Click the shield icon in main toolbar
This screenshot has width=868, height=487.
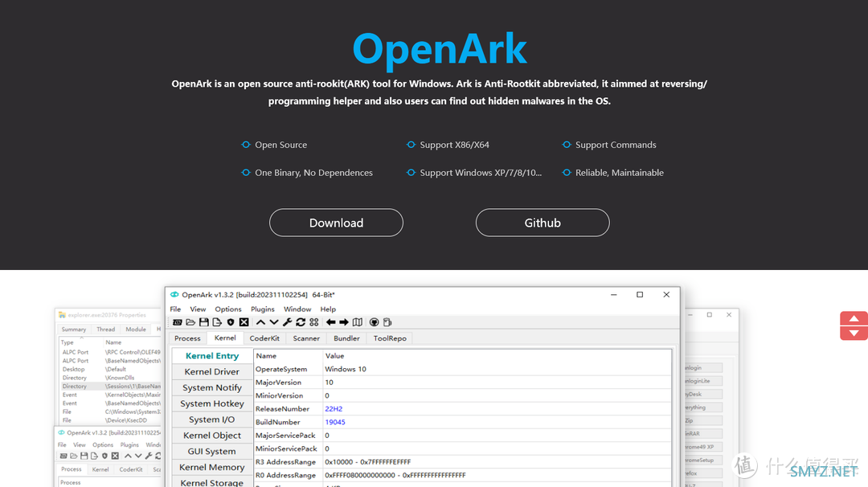(231, 322)
